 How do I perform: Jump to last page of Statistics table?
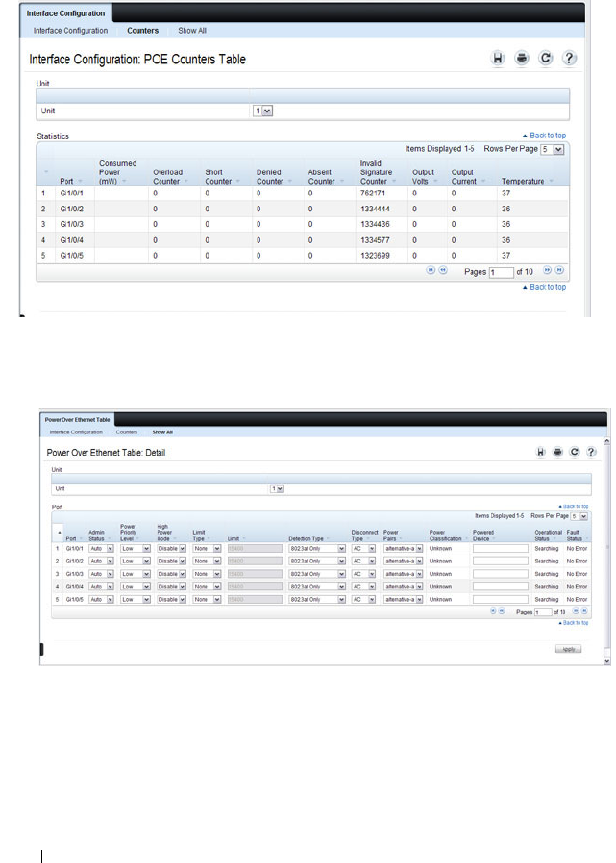point(559,270)
